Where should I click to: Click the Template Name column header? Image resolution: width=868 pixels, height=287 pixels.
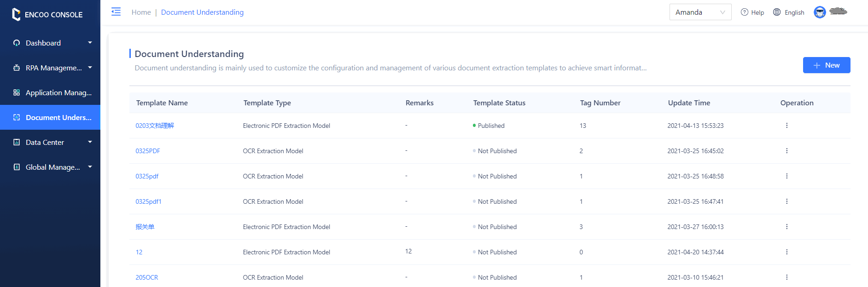point(162,103)
